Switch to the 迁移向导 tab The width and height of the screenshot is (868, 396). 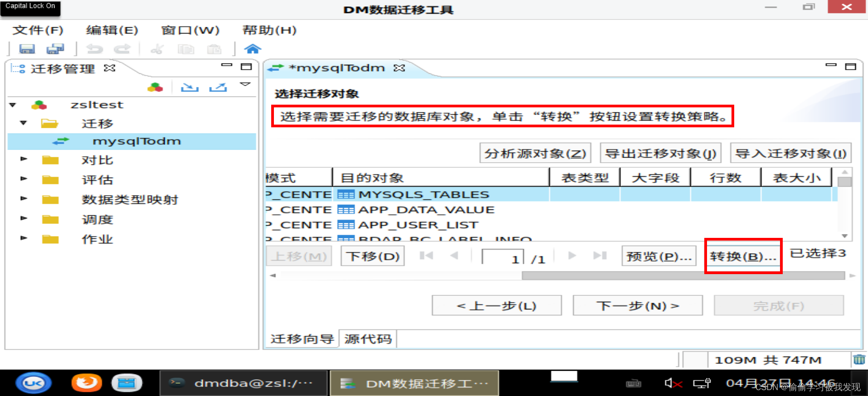[302, 339]
